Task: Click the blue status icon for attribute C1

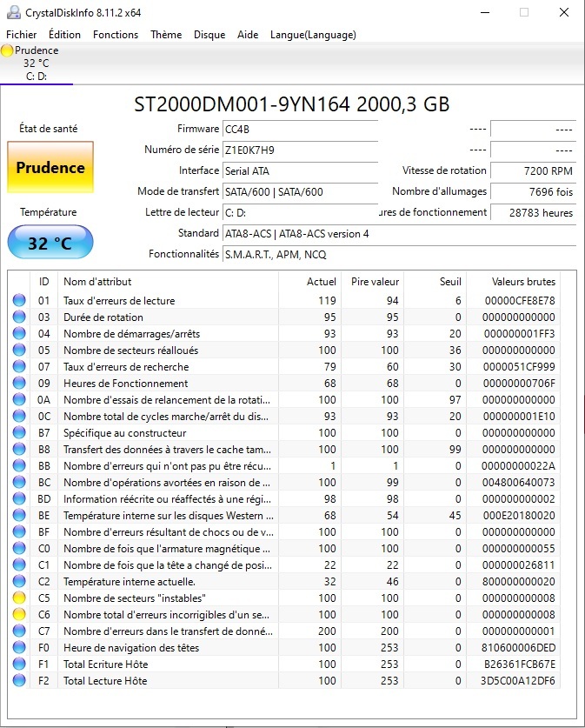Action: [x=19, y=565]
